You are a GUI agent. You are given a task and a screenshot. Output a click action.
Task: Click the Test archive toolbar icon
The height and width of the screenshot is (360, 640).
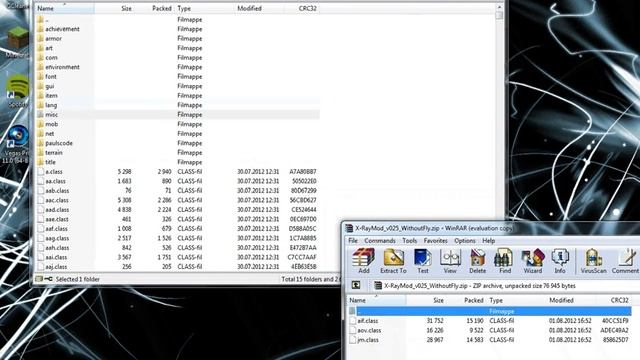click(423, 261)
